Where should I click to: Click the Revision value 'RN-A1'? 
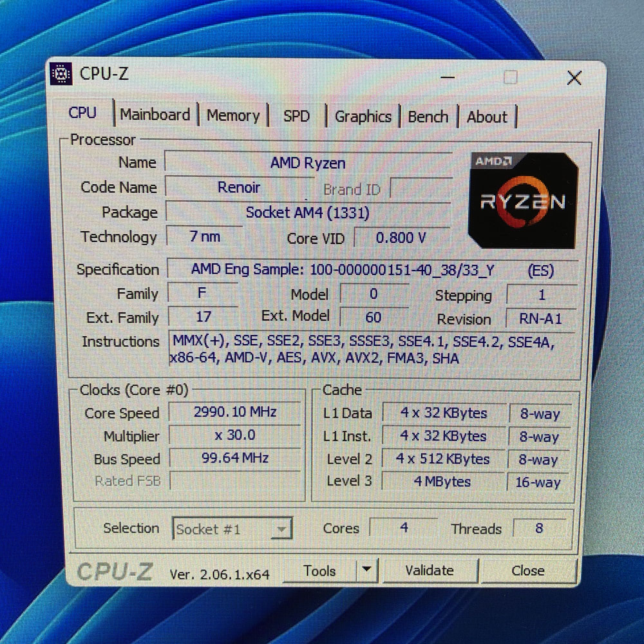point(540,319)
